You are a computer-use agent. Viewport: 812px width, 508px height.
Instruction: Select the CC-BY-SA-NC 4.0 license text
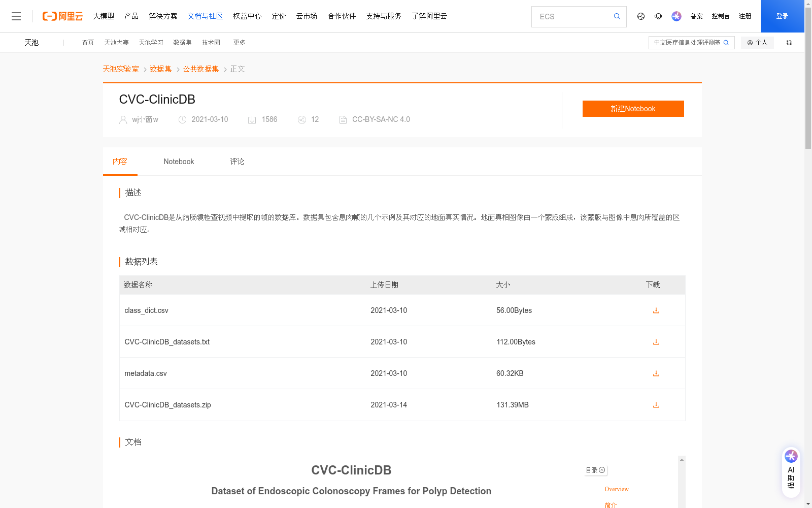tap(381, 120)
